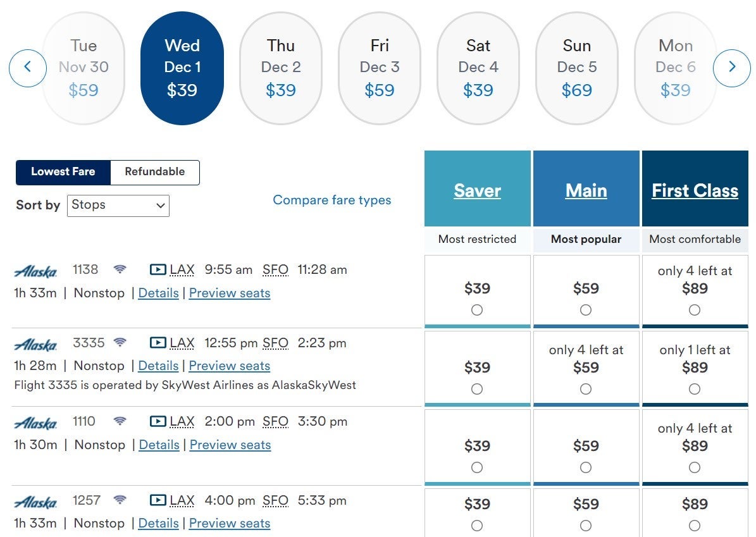Click the First Class column header
756x537 pixels.
pyautogui.click(x=695, y=190)
